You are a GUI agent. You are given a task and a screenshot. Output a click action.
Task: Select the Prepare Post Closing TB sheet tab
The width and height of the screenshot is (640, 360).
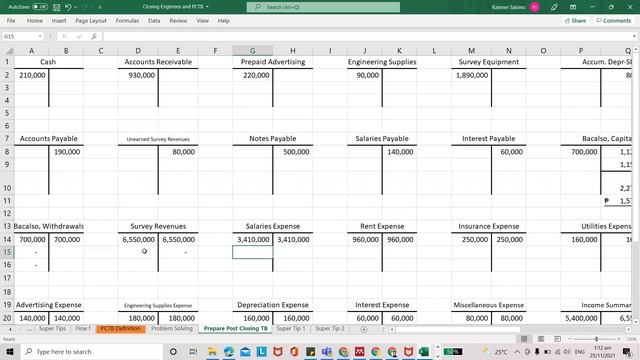(236, 328)
